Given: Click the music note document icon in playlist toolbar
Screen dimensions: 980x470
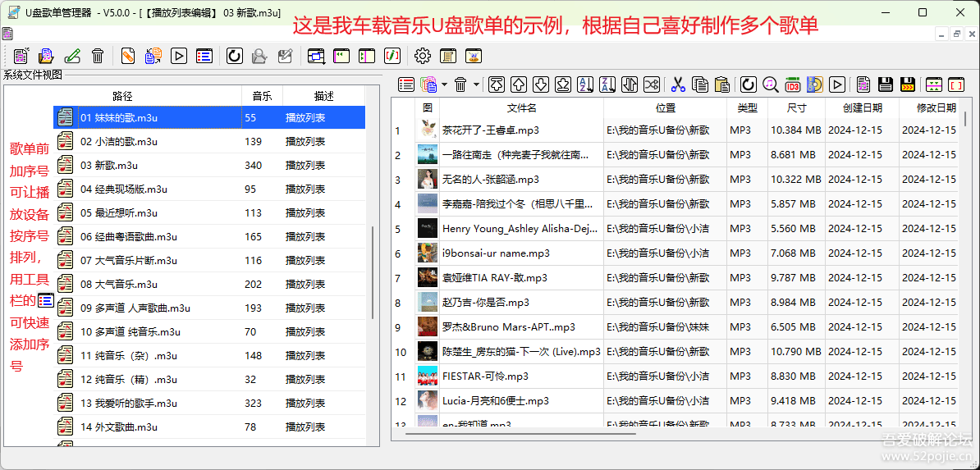Looking at the screenshot, I should click(863, 84).
